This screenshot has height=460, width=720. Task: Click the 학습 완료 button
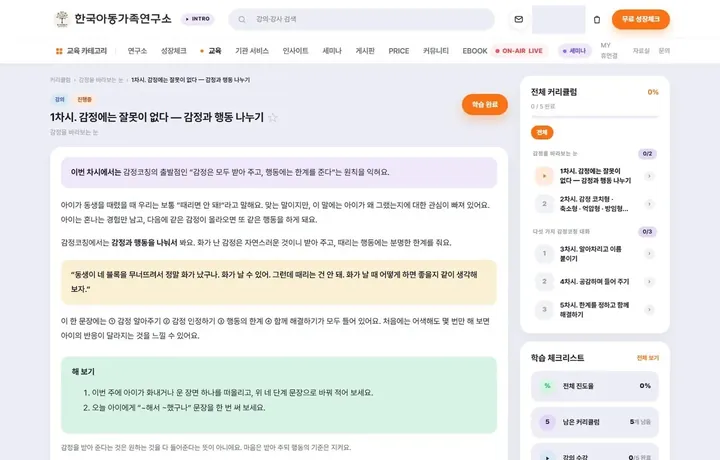(x=484, y=104)
